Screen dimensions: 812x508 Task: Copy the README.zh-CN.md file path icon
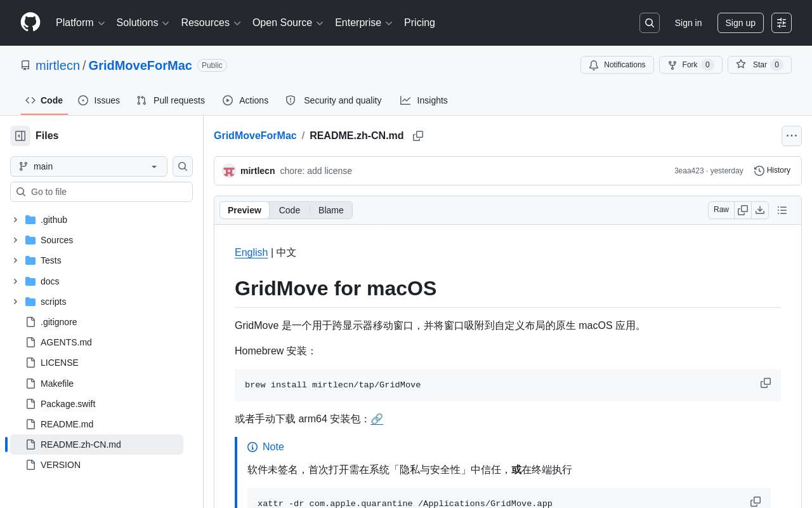pos(418,136)
